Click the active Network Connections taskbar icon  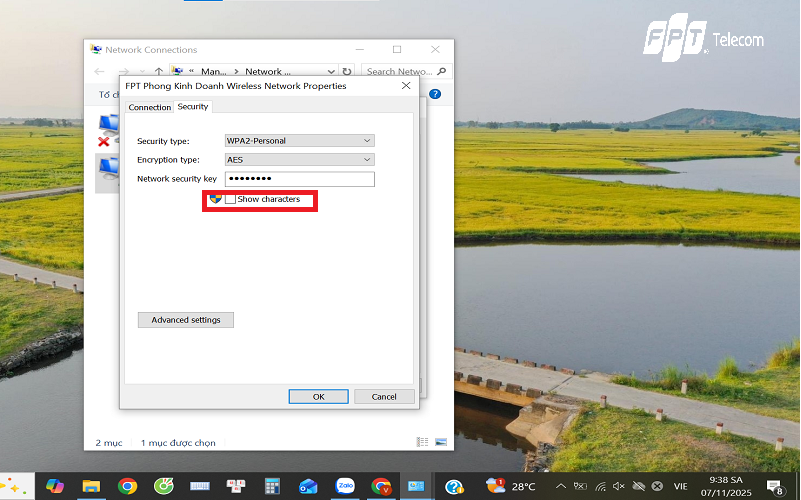pos(416,486)
